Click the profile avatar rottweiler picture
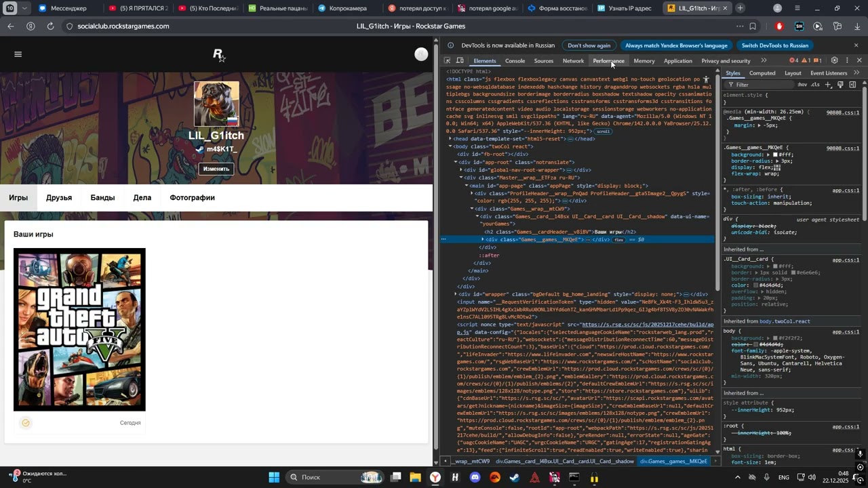Viewport: 868px width, 488px height. [x=217, y=104]
